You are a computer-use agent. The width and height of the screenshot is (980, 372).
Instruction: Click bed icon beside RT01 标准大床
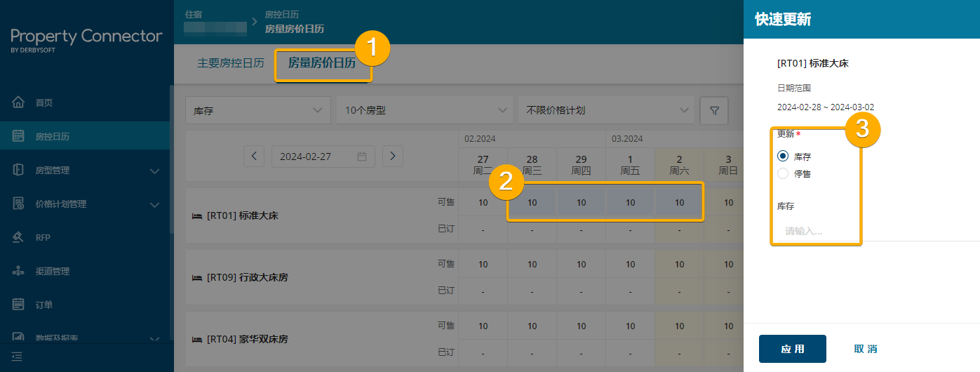(x=197, y=216)
